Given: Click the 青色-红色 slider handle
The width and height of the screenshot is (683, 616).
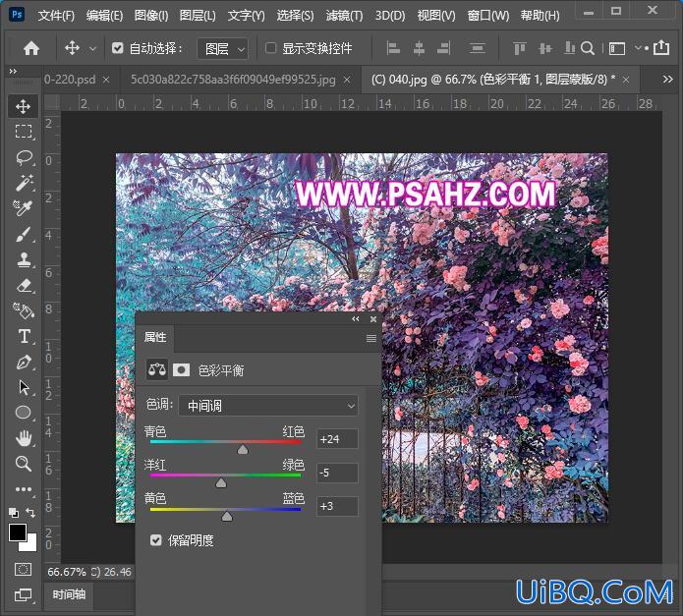Looking at the screenshot, I should 243,450.
